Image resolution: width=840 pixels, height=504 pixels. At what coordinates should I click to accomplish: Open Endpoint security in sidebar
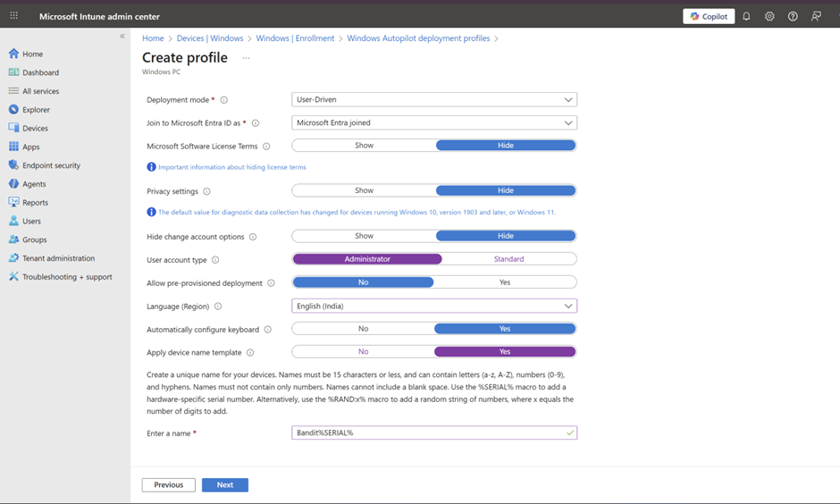51,165
